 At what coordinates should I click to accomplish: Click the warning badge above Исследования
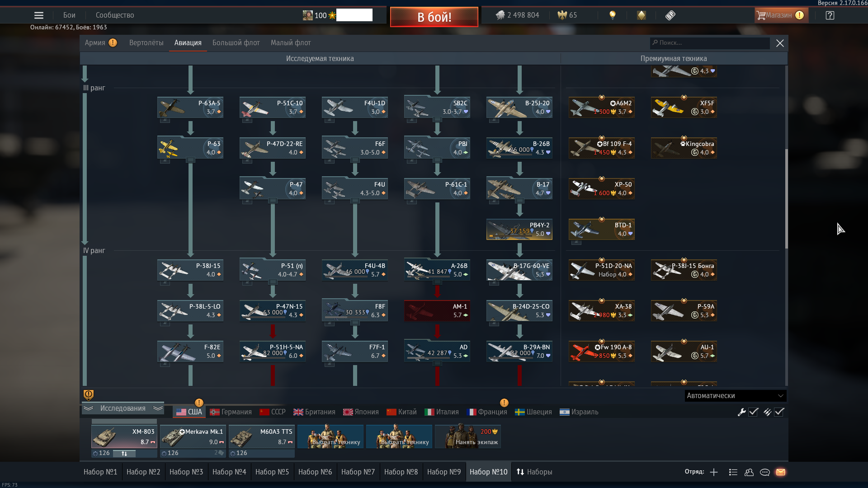89,395
